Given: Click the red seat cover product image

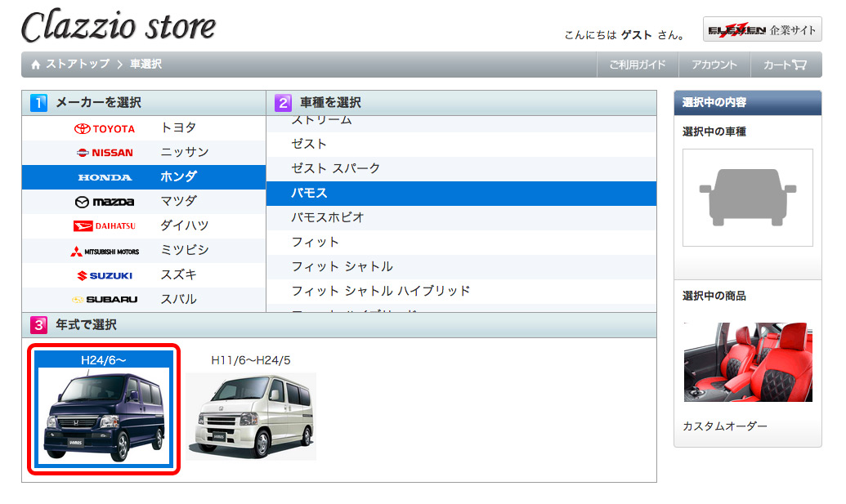Looking at the screenshot, I should (748, 362).
